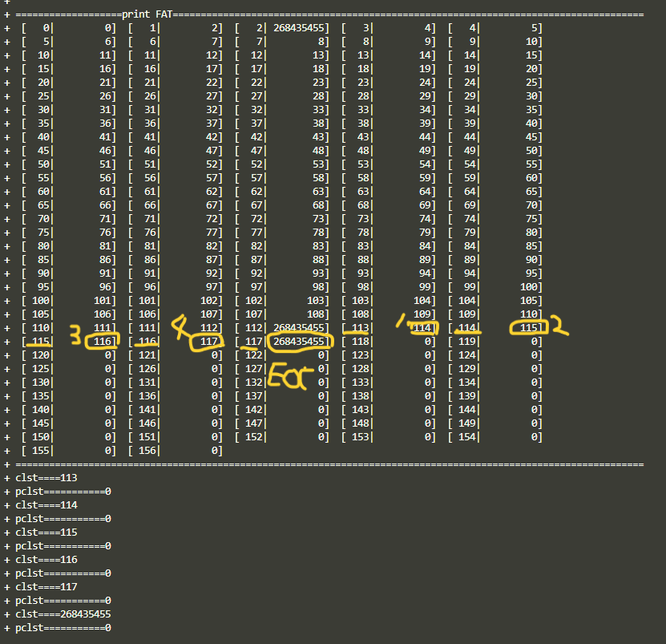This screenshot has height=644, width=666.
Task: Select the "clst====117" output line
Action: 46,586
